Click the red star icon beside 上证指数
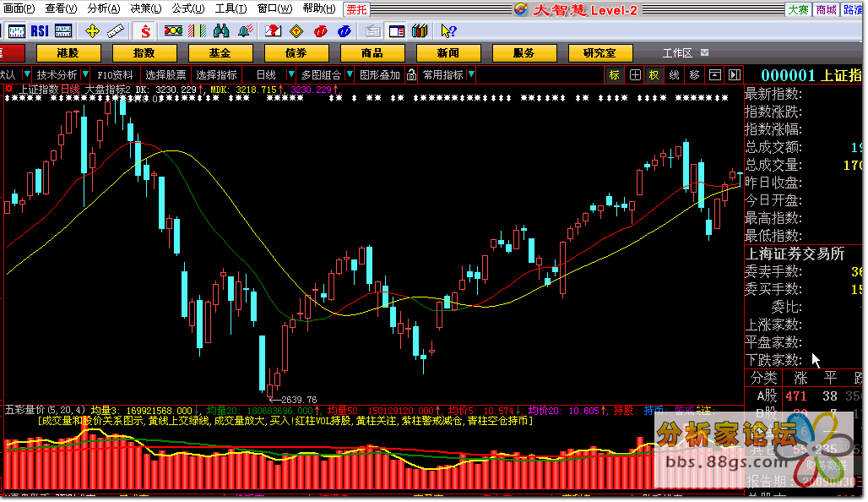This screenshot has height=502, width=868. pos(8,89)
